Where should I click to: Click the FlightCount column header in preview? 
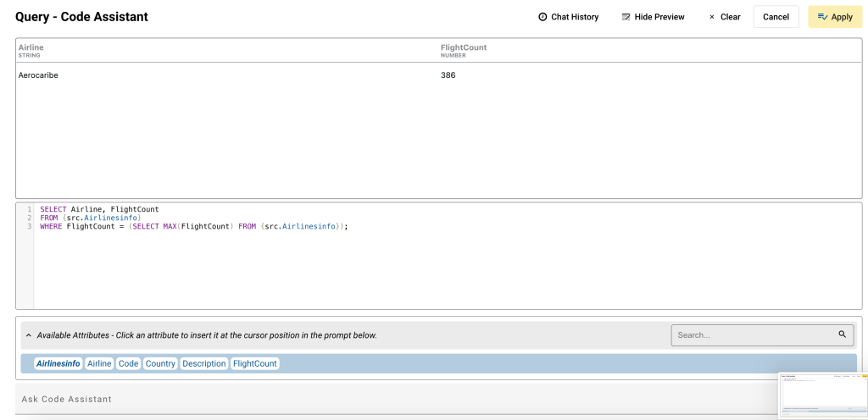pos(464,48)
